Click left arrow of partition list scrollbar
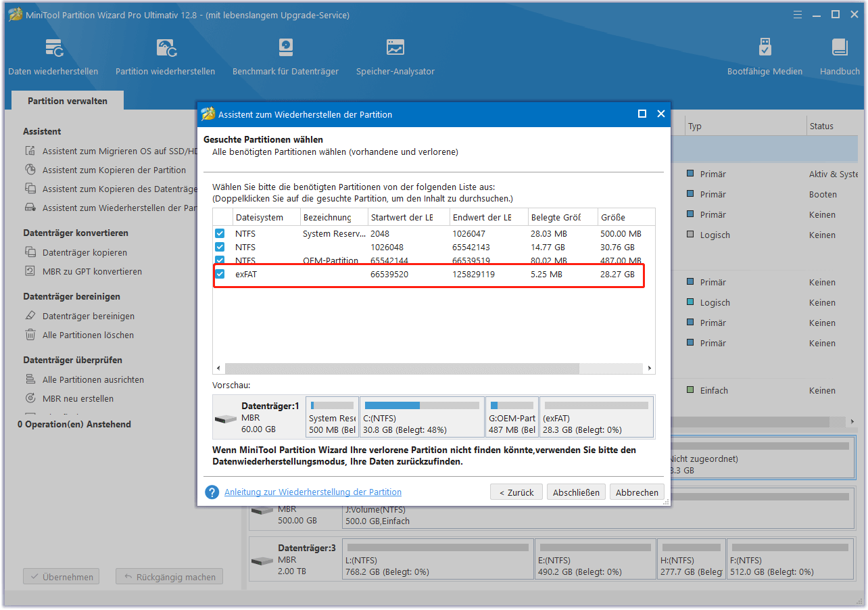This screenshot has height=610, width=868. (219, 369)
